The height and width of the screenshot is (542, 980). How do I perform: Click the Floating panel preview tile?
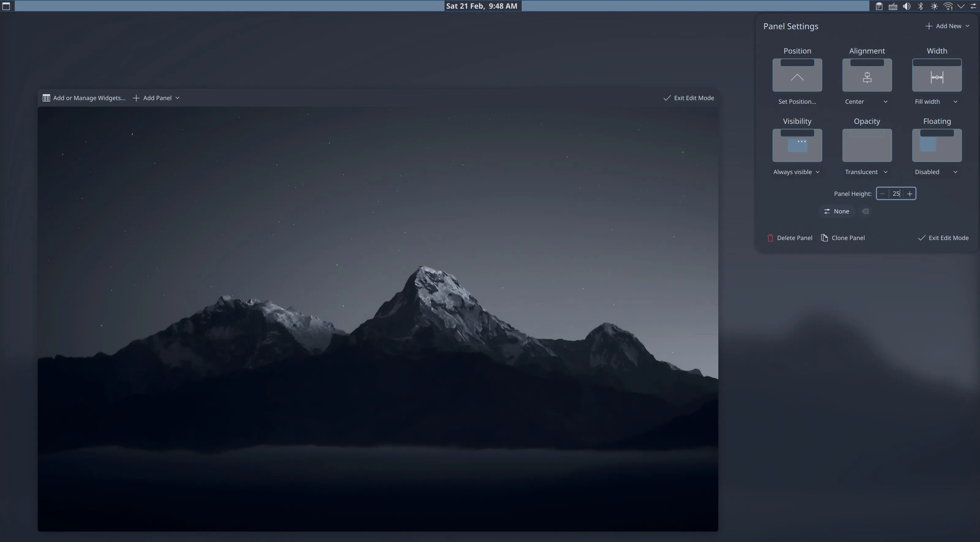(936, 145)
